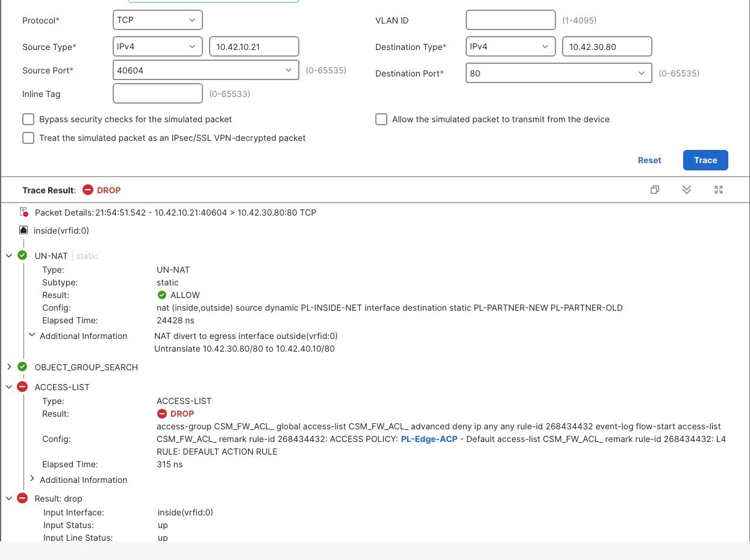750x560 pixels.
Task: Open the Source Port 40604 combo box
Action: click(206, 70)
